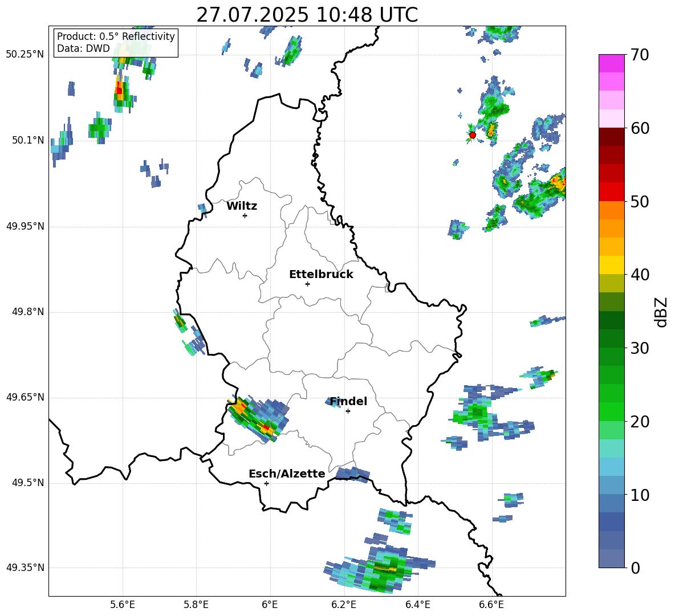Pick the light blue swatch between 10 and 20
This screenshot has width=675, height=616.
coord(611,467)
